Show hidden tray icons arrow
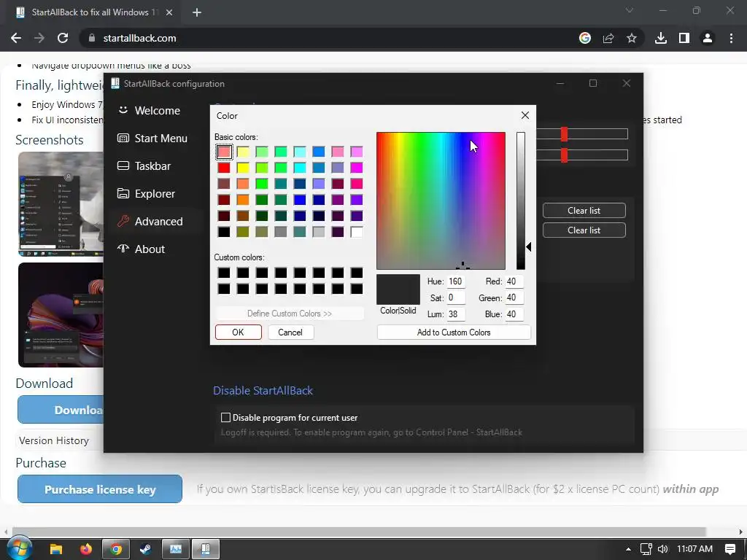The height and width of the screenshot is (560, 747). 628,549
